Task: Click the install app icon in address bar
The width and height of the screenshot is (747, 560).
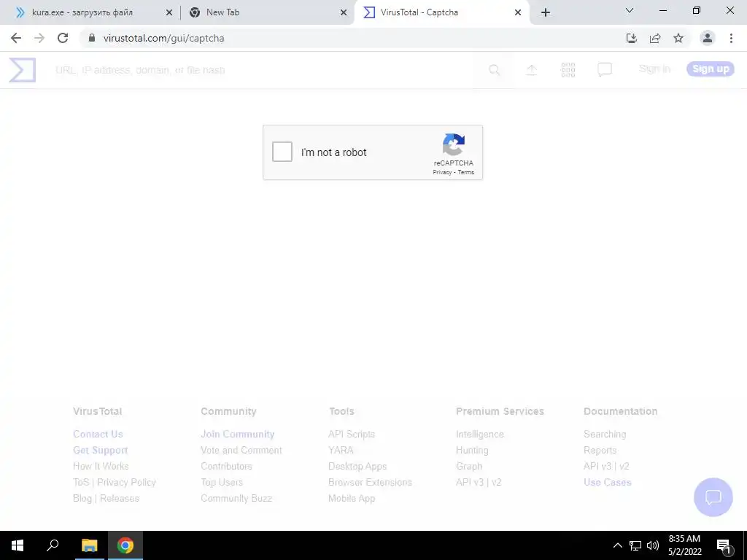Action: (632, 38)
